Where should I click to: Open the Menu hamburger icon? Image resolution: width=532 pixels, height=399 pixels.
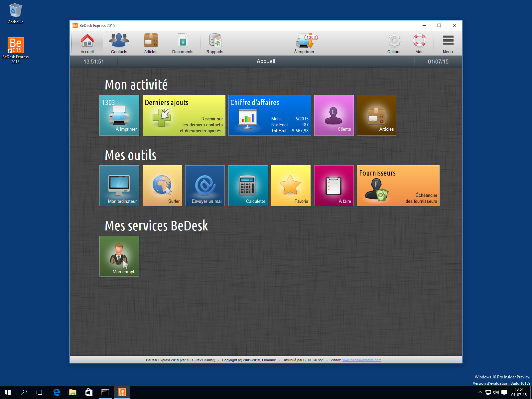(448, 44)
